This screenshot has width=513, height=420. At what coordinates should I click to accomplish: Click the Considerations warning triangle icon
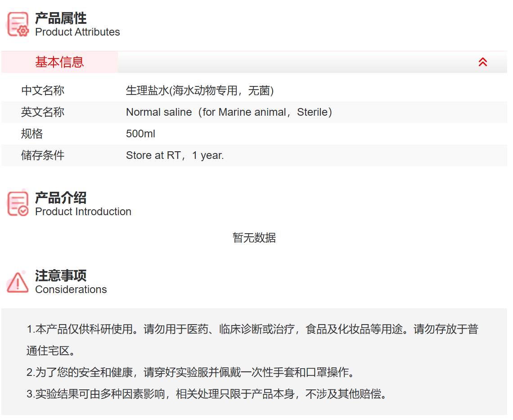(18, 282)
